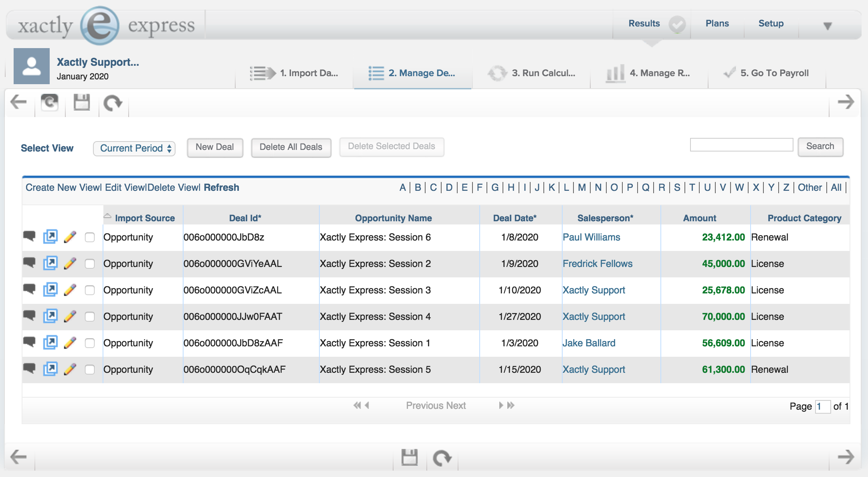Jump to last page with double-right arrow
The width and height of the screenshot is (868, 477).
511,405
